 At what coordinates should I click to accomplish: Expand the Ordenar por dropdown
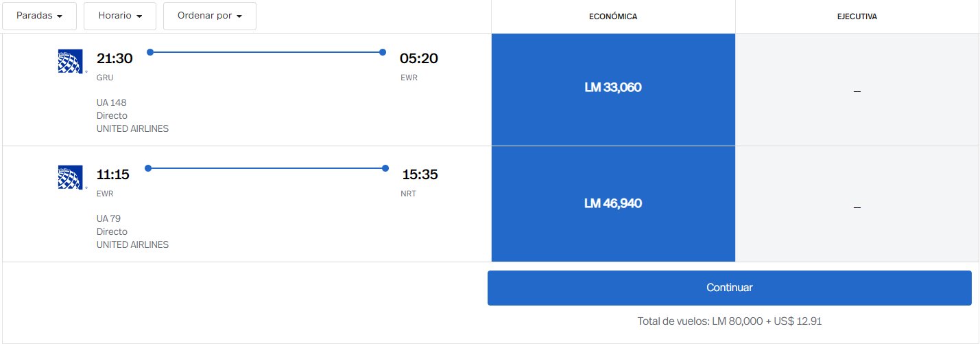[x=210, y=16]
